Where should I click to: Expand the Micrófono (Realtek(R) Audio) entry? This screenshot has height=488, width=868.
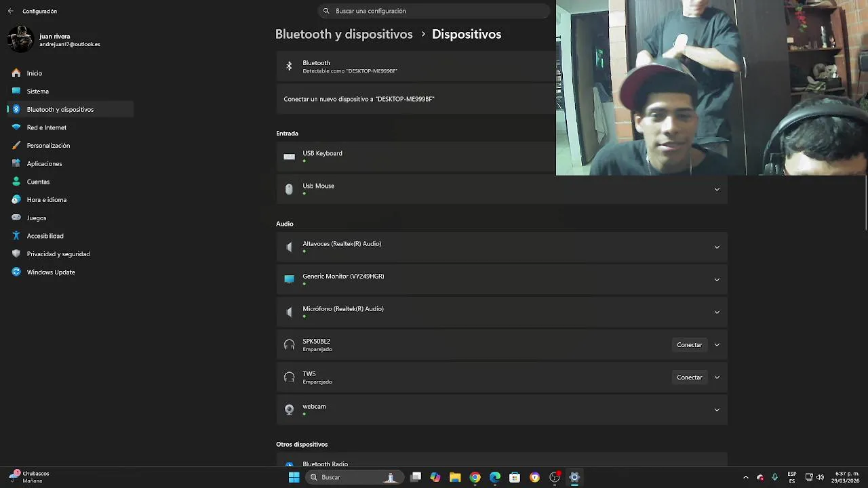pyautogui.click(x=717, y=312)
